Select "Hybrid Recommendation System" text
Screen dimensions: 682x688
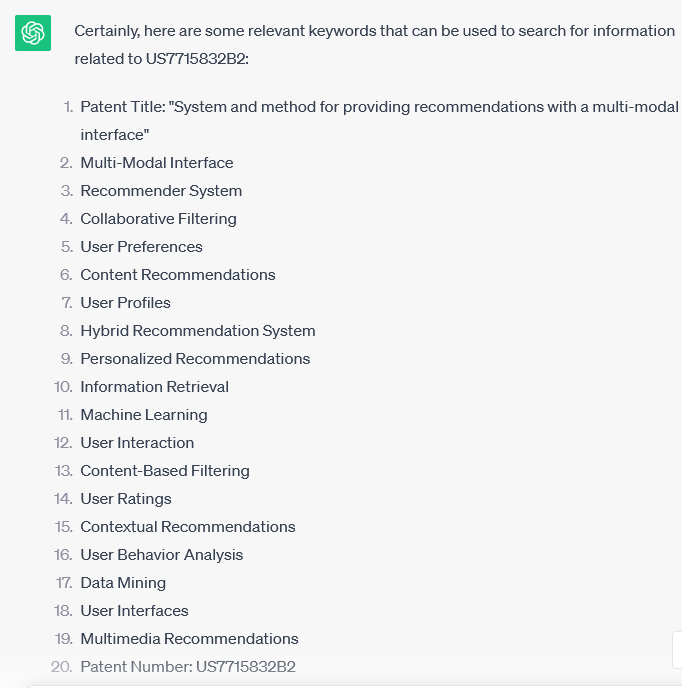point(198,331)
